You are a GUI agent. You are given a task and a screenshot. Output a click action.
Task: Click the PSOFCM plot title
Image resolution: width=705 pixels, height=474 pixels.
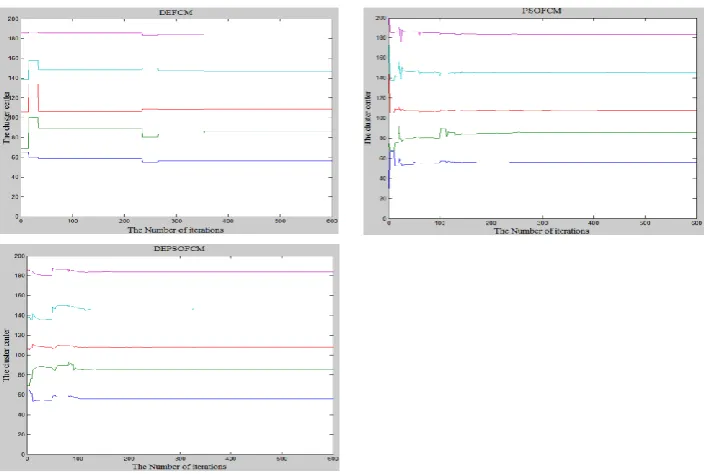pos(542,11)
